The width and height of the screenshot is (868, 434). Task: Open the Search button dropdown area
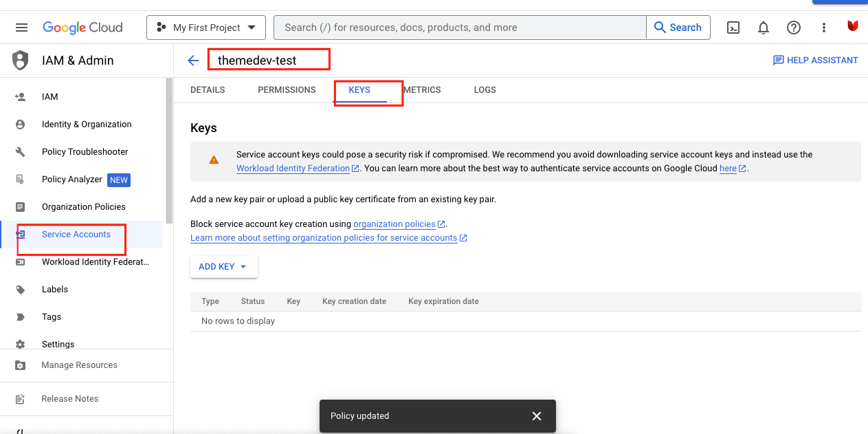coord(678,28)
